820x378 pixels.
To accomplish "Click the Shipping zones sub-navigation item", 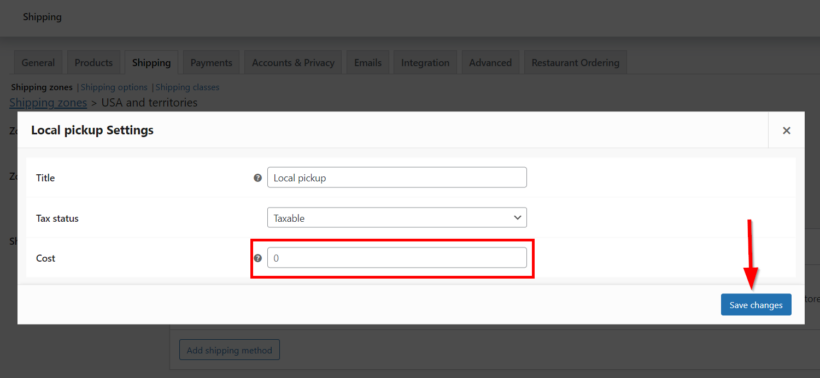I will [x=42, y=87].
